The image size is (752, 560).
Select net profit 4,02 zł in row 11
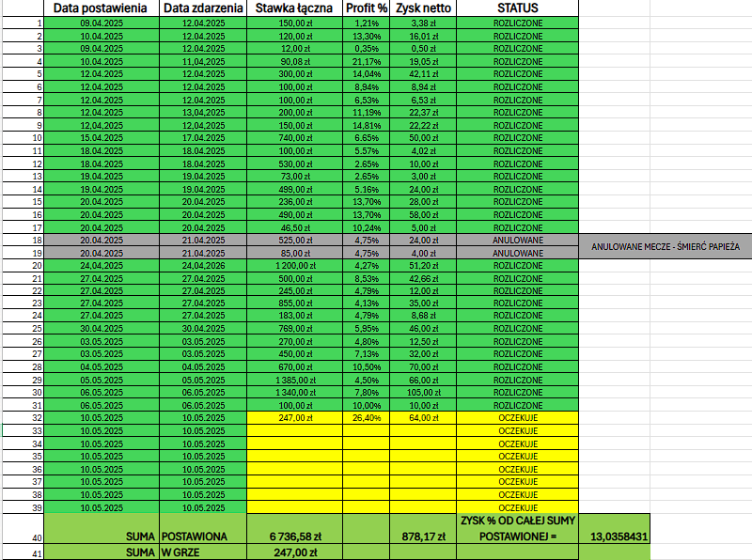[x=423, y=150]
